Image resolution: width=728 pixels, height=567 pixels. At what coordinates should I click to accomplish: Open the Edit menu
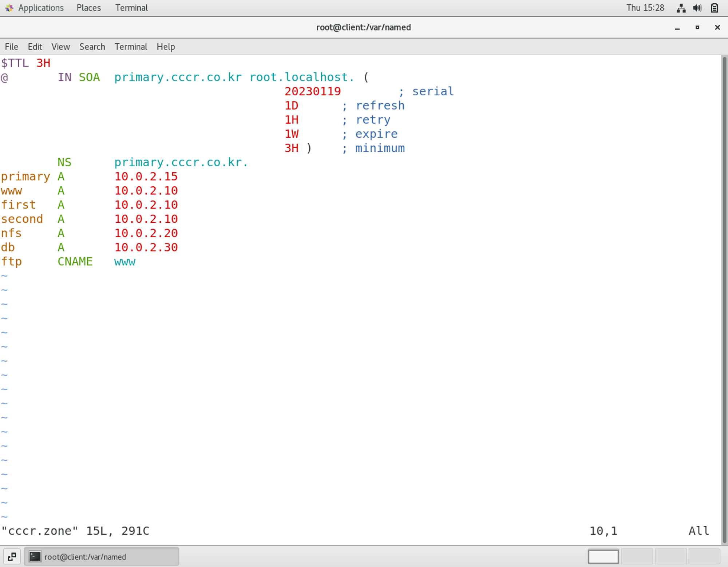(35, 47)
